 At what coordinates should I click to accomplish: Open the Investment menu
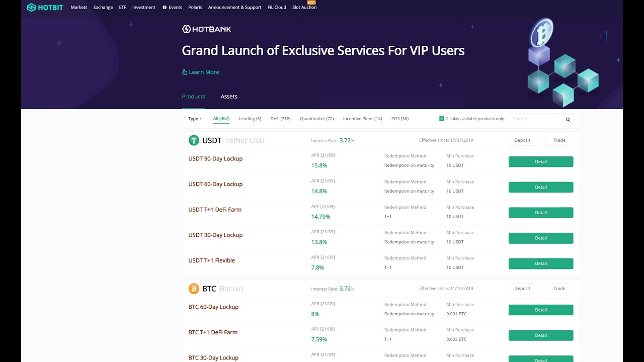144,8
